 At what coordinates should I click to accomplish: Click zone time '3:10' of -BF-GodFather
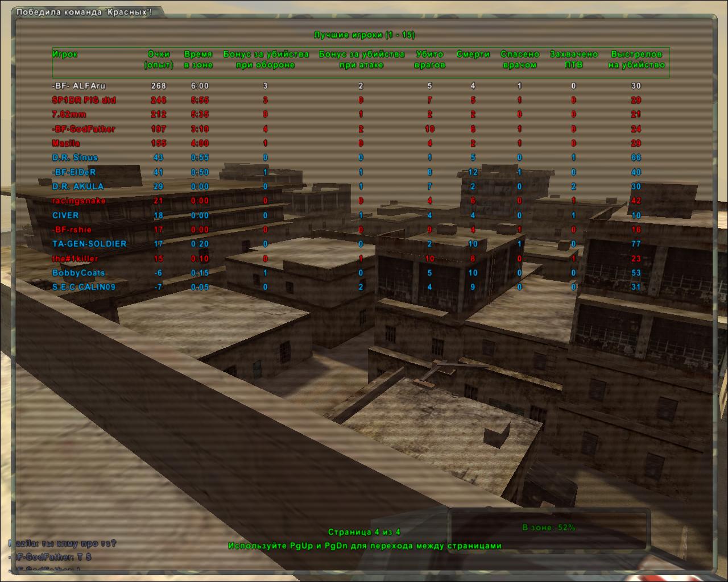tap(200, 129)
